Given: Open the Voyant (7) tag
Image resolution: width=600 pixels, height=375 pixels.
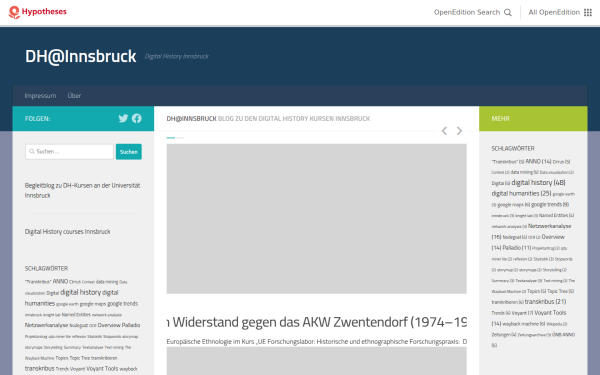Looking at the screenshot, I should pyautogui.click(x=522, y=313).
